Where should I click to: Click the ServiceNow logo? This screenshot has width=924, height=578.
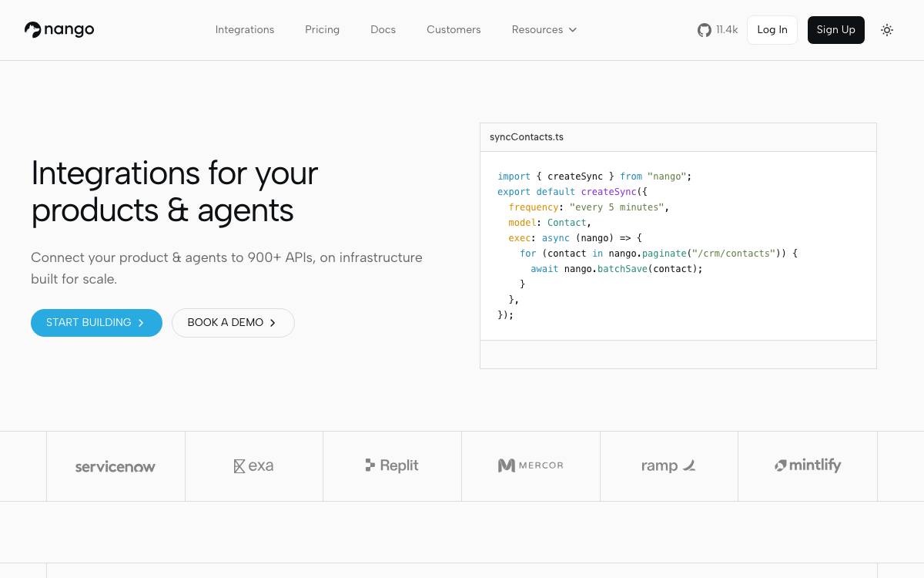pyautogui.click(x=115, y=466)
